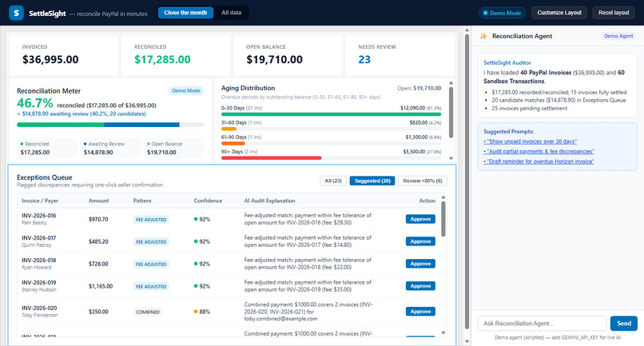Click the SettleSight Auditor message heading
The image size is (644, 346).
pos(507,63)
